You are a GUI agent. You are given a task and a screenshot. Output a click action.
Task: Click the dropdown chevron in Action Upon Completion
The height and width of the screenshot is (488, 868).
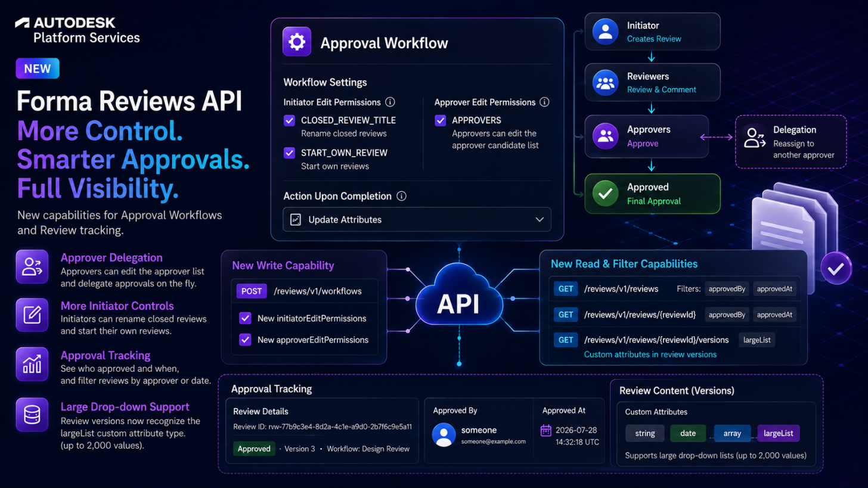[540, 220]
